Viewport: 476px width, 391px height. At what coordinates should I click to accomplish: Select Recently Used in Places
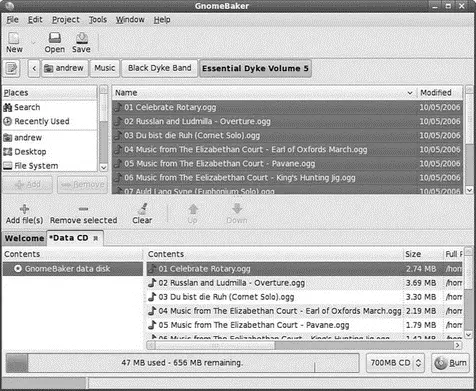tap(50, 121)
